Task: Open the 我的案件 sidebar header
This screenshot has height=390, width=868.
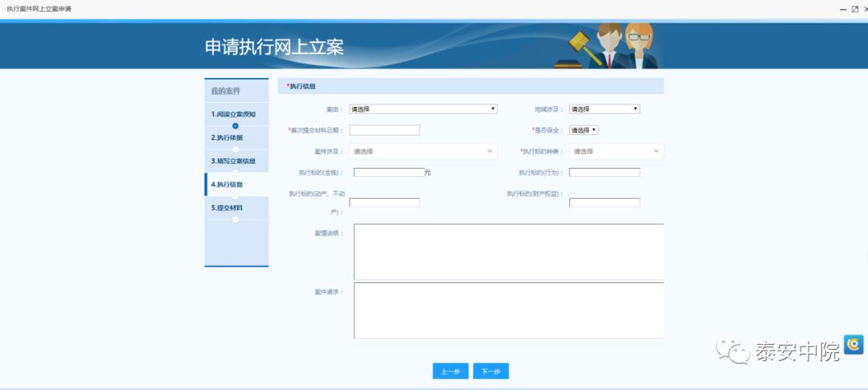Action: (236, 91)
